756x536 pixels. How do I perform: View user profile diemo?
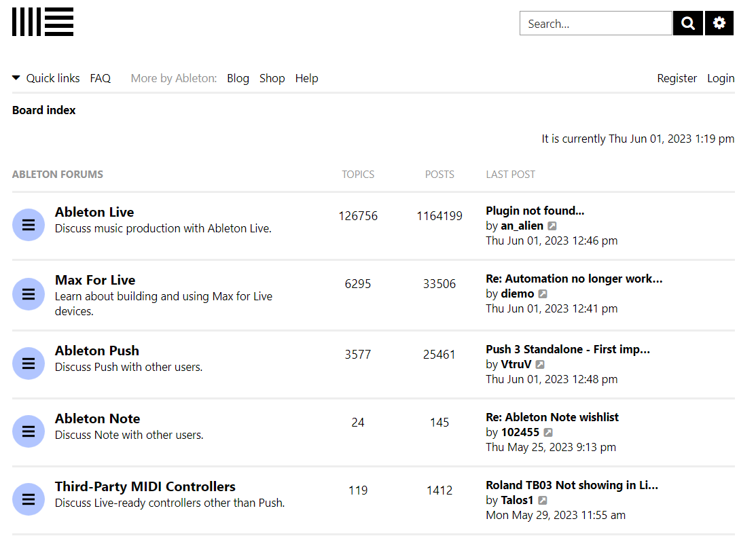coord(518,294)
